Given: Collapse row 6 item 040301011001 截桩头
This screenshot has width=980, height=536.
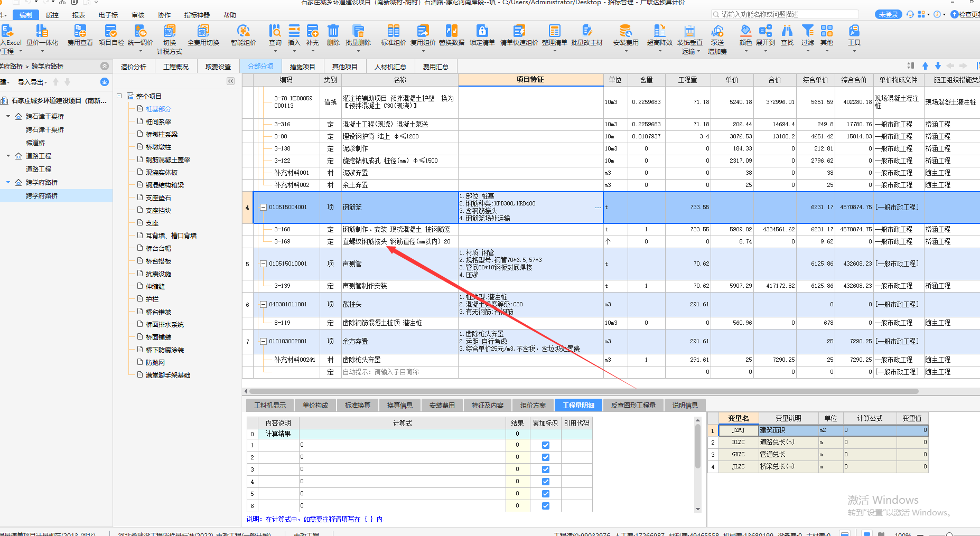Looking at the screenshot, I should click(263, 305).
